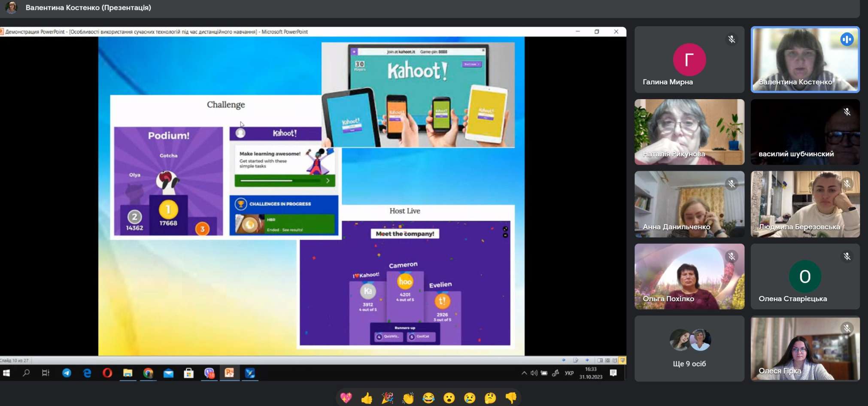
Task: Open Viber from the shared taskbar
Action: click(x=209, y=373)
